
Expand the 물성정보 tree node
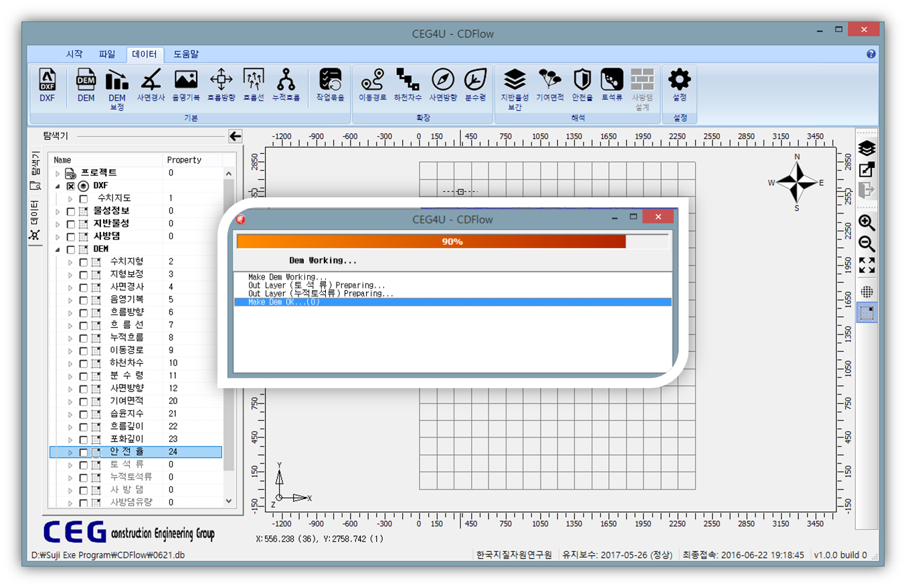(58, 211)
